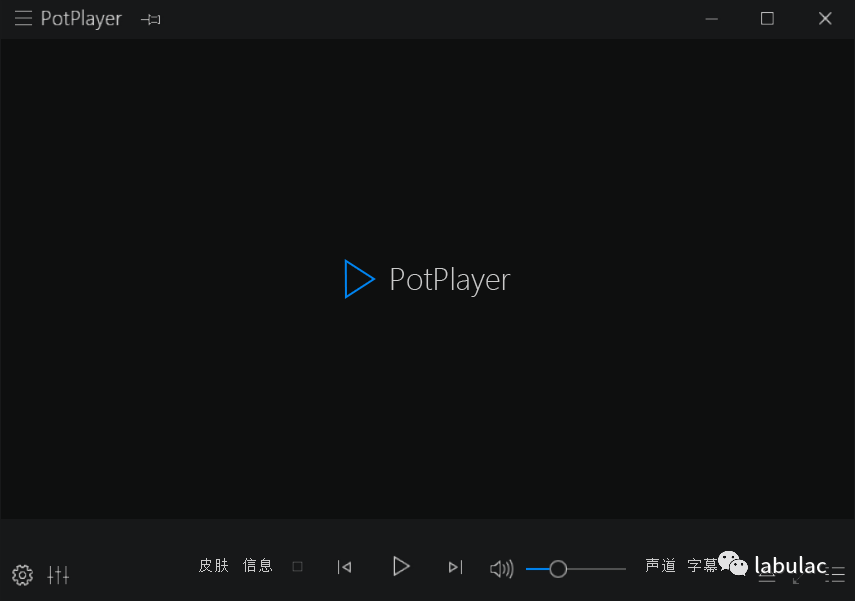Click the volume slider knob
Screen dimensions: 855x601
coord(558,569)
